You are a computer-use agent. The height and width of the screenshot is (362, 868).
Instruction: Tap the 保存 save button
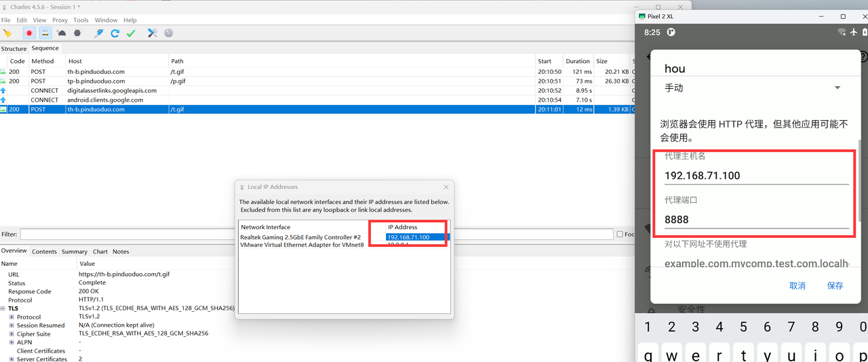tap(835, 286)
